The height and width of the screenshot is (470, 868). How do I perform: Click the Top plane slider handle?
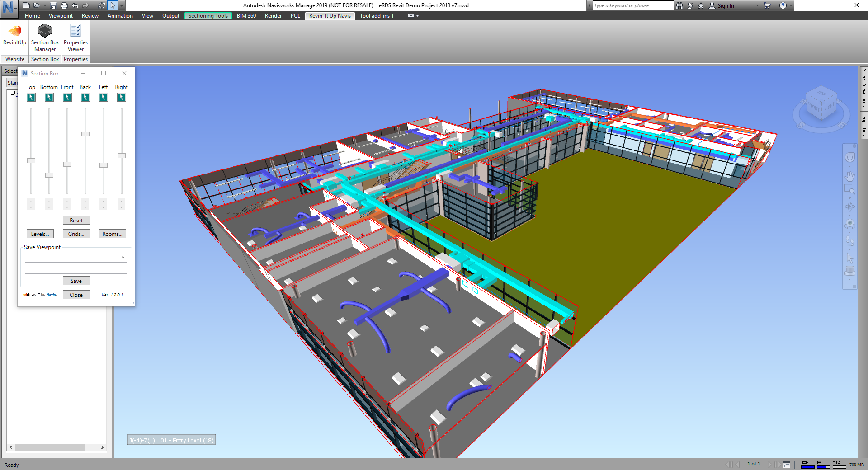pos(31,160)
